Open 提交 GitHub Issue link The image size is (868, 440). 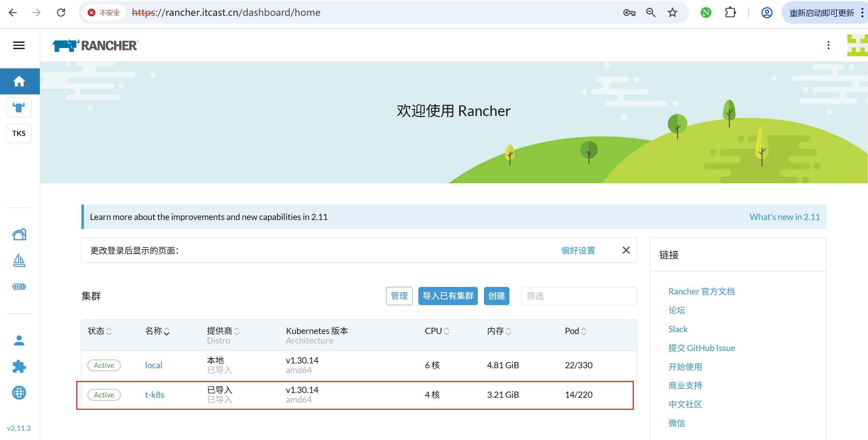click(701, 348)
